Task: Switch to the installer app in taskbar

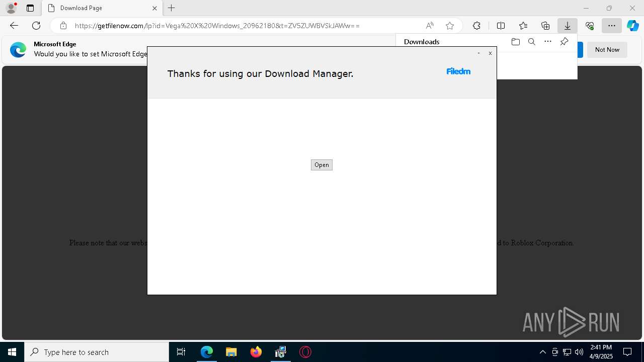Action: tap(281, 352)
